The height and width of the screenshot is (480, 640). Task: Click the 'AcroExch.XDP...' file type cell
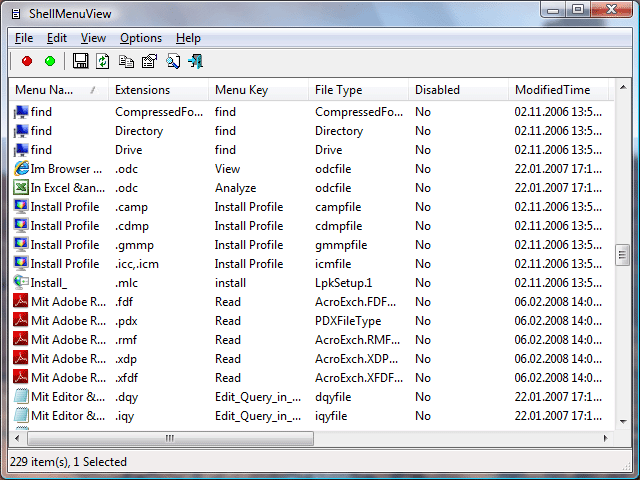click(x=356, y=359)
